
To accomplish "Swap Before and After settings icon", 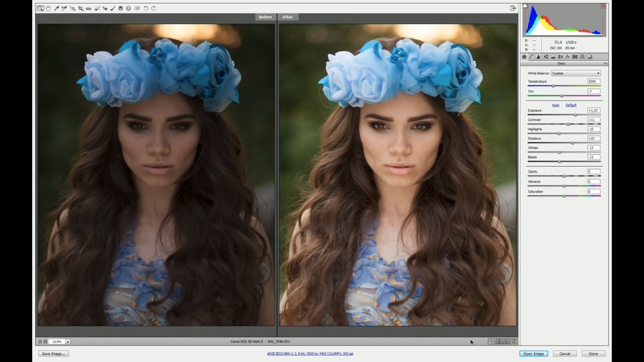I will point(499,342).
